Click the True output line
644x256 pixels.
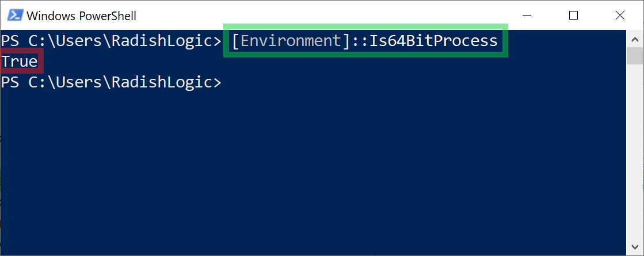(20, 62)
